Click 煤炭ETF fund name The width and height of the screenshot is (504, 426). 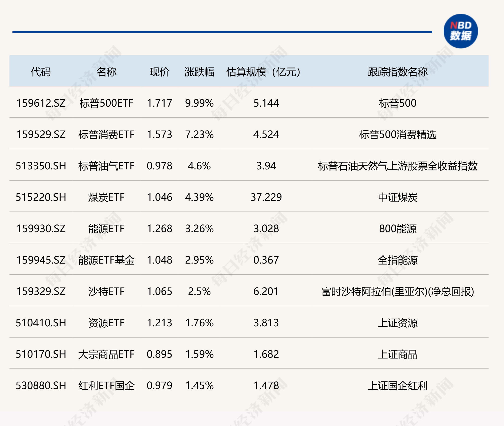click(106, 197)
